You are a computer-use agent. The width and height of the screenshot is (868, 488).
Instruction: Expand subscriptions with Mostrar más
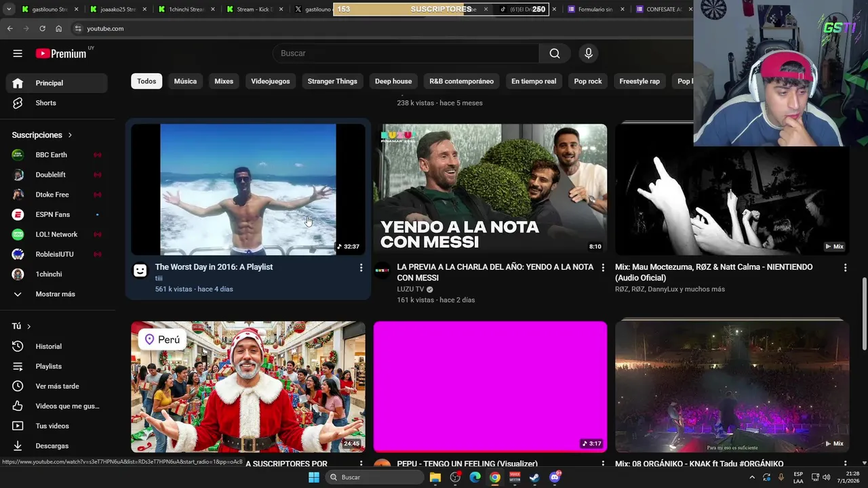click(57, 294)
